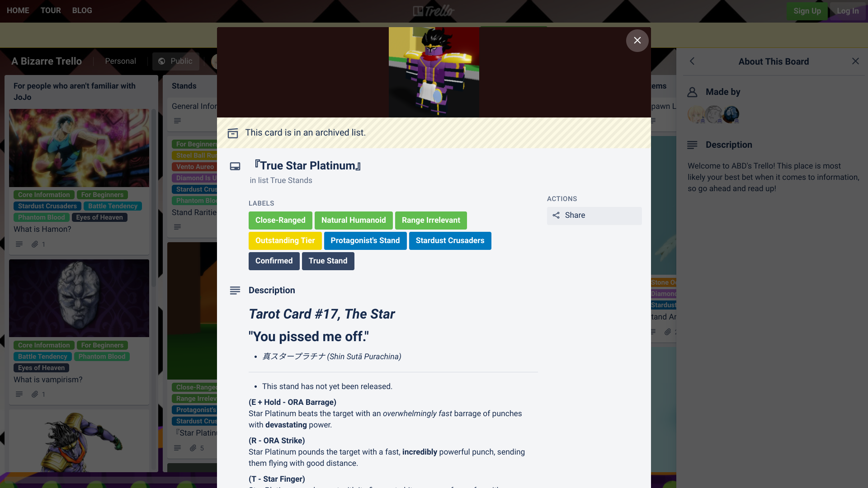Expand the True Stands list reference
Screen dimensions: 868x488
pos(291,180)
